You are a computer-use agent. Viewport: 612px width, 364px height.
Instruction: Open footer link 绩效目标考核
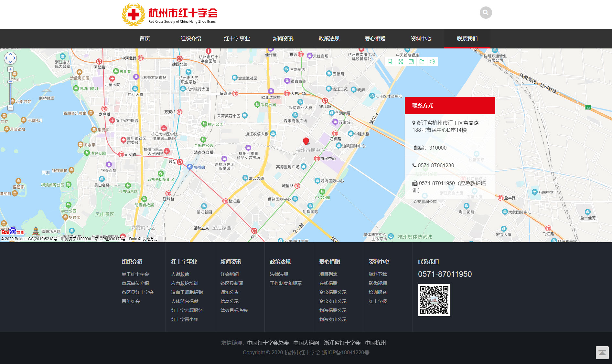234,310
